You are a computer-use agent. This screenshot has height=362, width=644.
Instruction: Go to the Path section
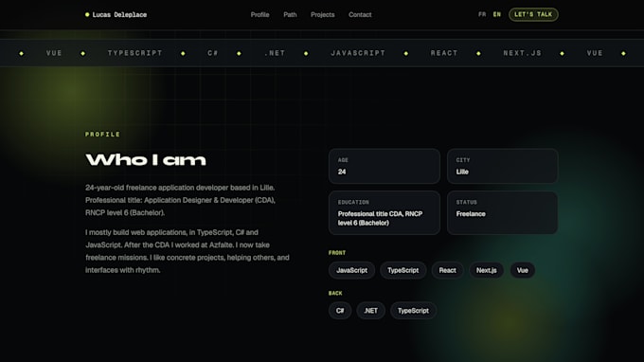pyautogui.click(x=290, y=15)
